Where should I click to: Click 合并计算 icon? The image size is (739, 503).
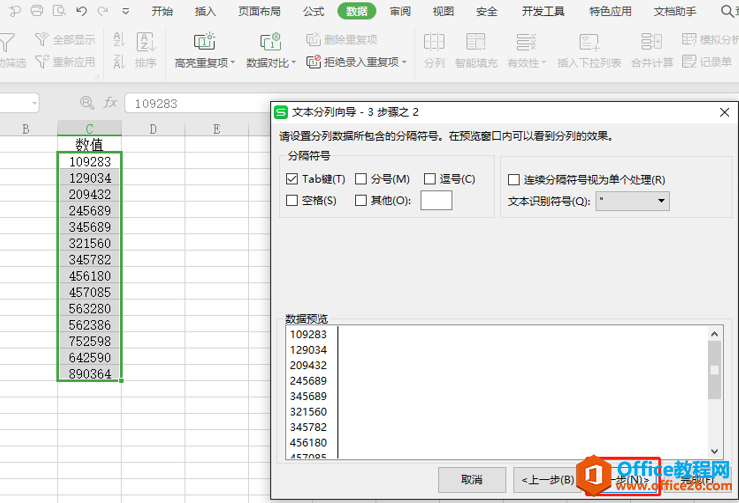tap(652, 42)
